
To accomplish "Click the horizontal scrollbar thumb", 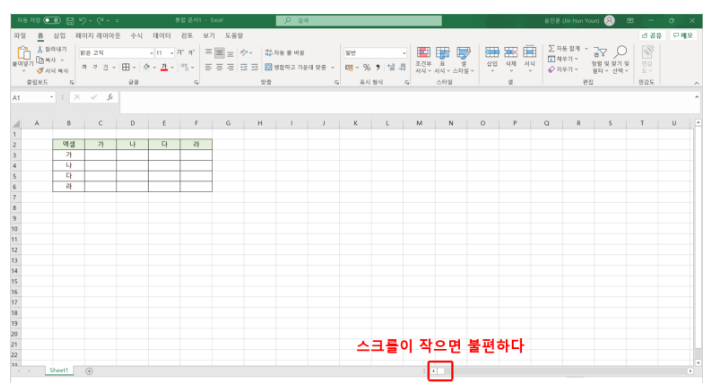I will coord(441,371).
